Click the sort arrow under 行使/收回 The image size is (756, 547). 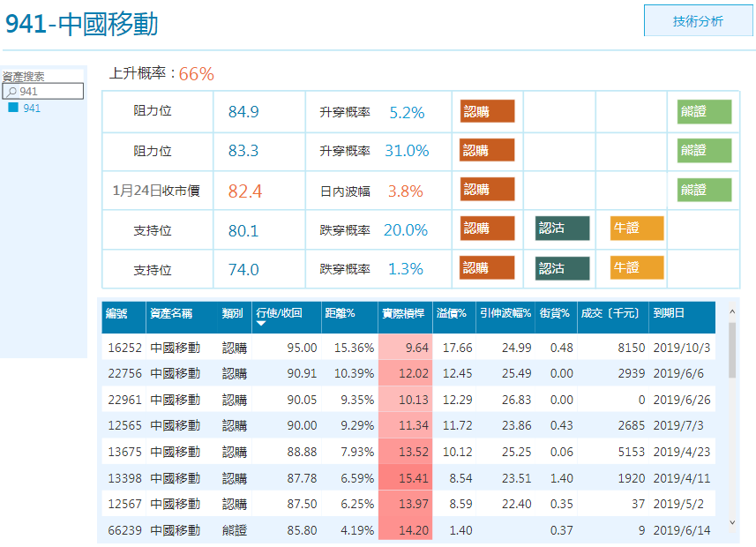[x=261, y=324]
